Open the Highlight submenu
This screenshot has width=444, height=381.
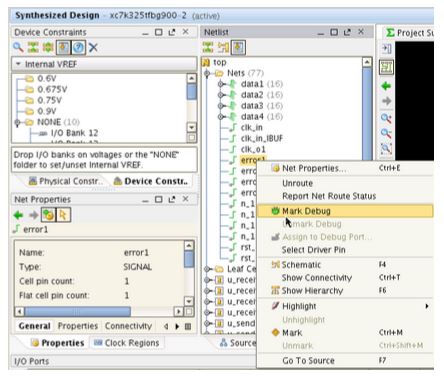(345, 306)
